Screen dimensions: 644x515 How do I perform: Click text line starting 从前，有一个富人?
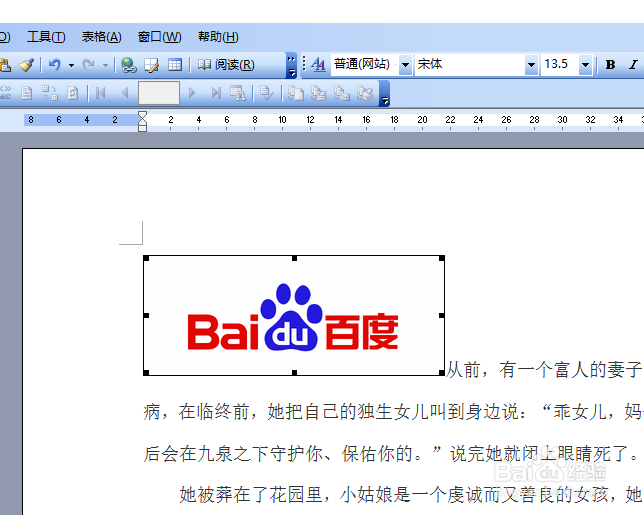click(545, 370)
